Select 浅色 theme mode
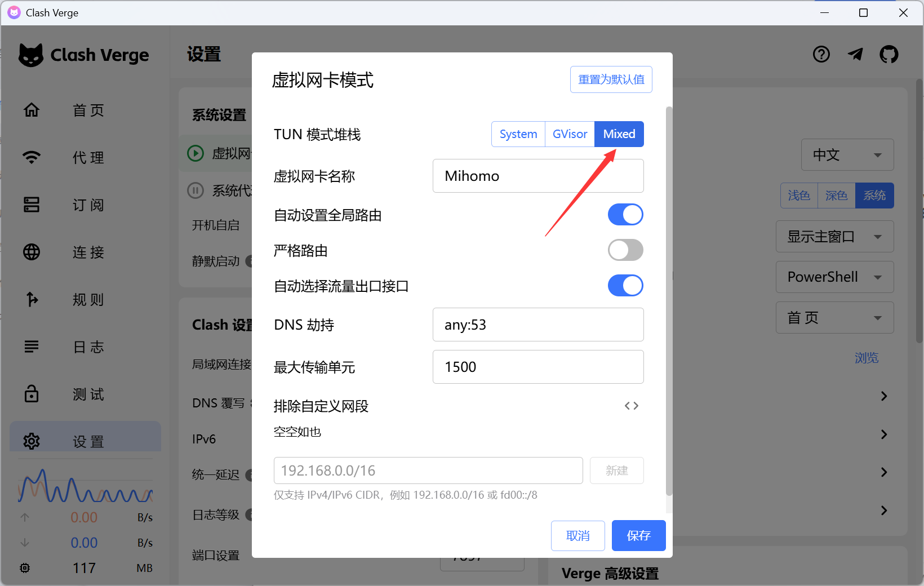 pyautogui.click(x=799, y=196)
